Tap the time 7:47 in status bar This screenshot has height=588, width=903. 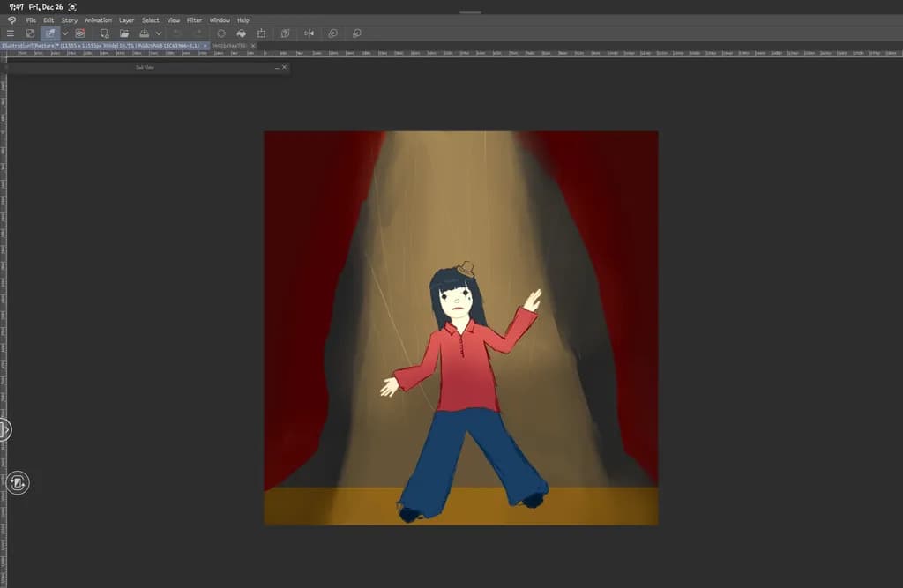coord(16,7)
